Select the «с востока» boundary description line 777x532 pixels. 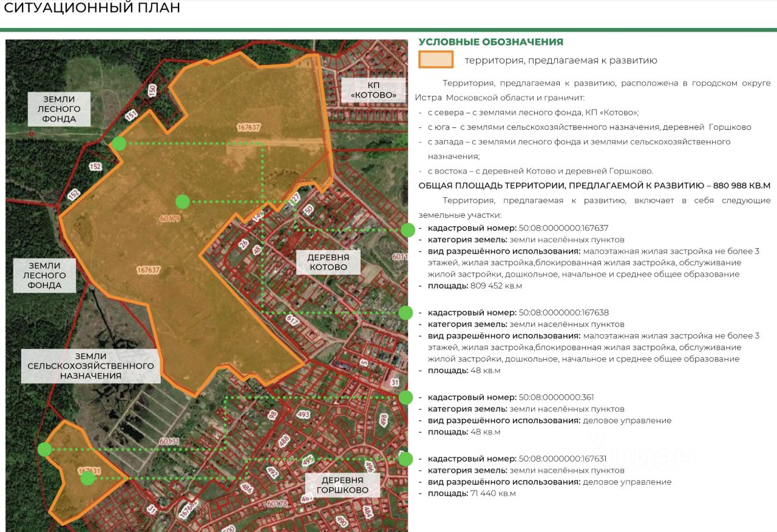[540, 171]
